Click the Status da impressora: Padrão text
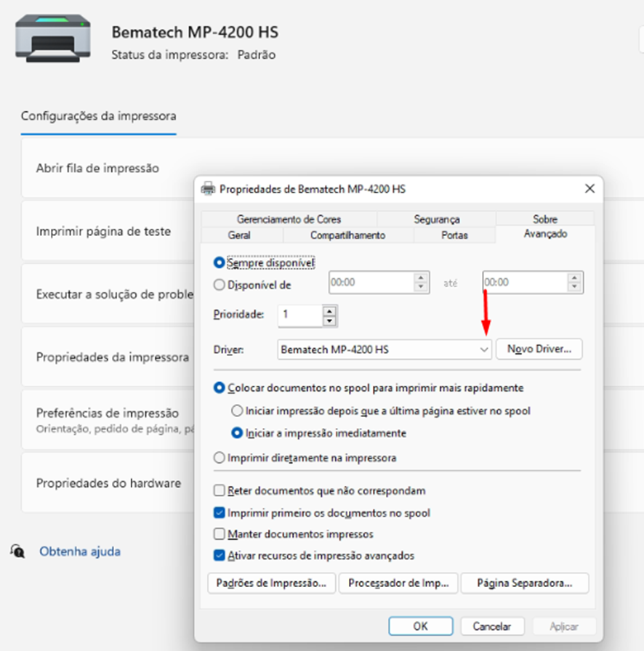 click(x=193, y=54)
